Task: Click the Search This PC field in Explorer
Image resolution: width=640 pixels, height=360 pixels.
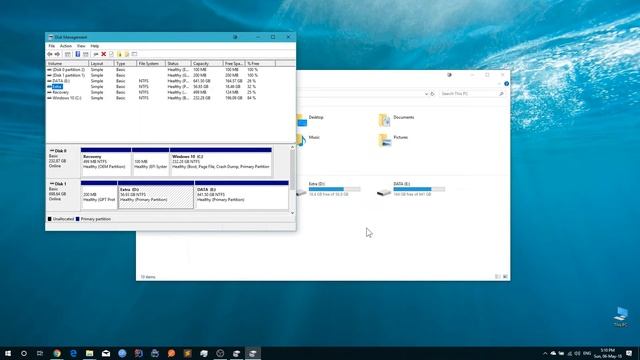Action: click(x=472, y=94)
